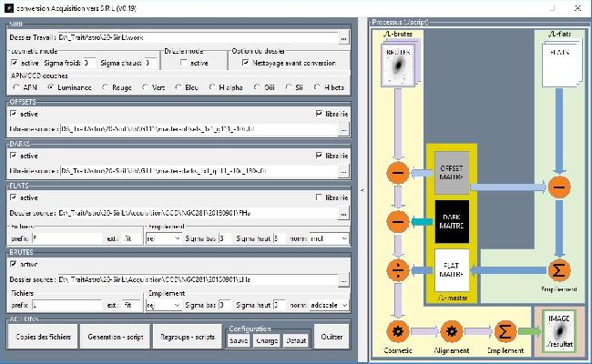Save configuration with Sauve button
The width and height of the screenshot is (592, 364).
239,340
